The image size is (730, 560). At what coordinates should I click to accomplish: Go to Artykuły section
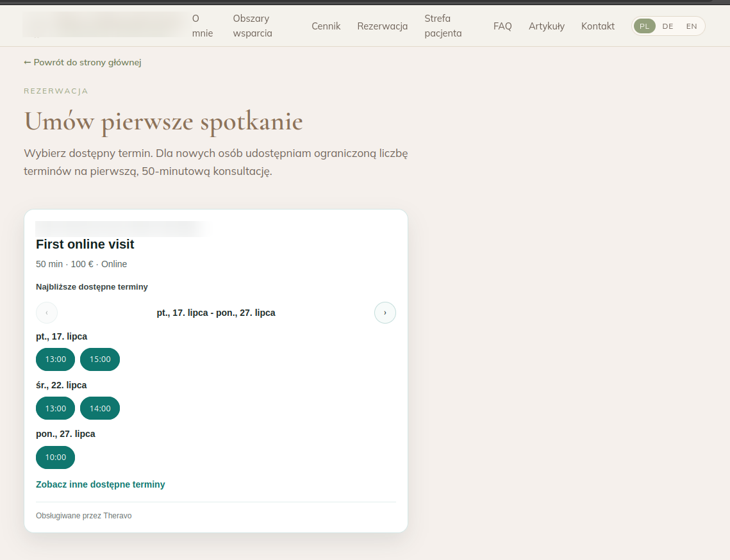tap(547, 26)
